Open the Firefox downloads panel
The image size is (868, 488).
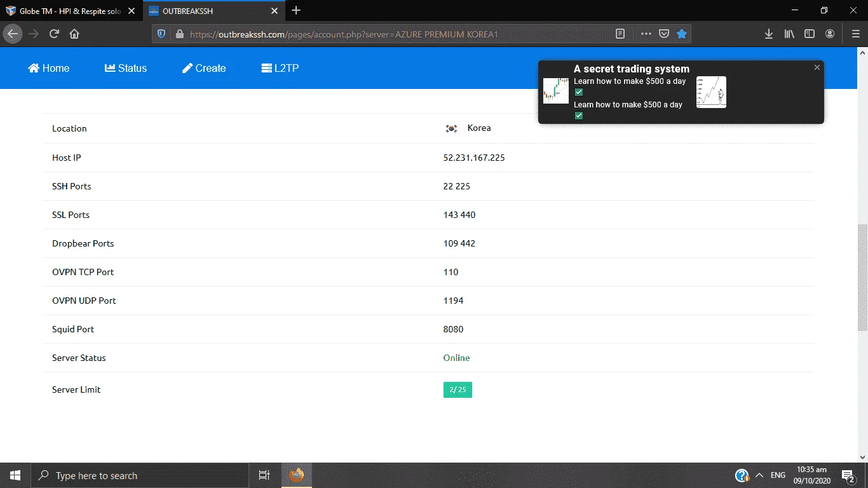tap(769, 34)
